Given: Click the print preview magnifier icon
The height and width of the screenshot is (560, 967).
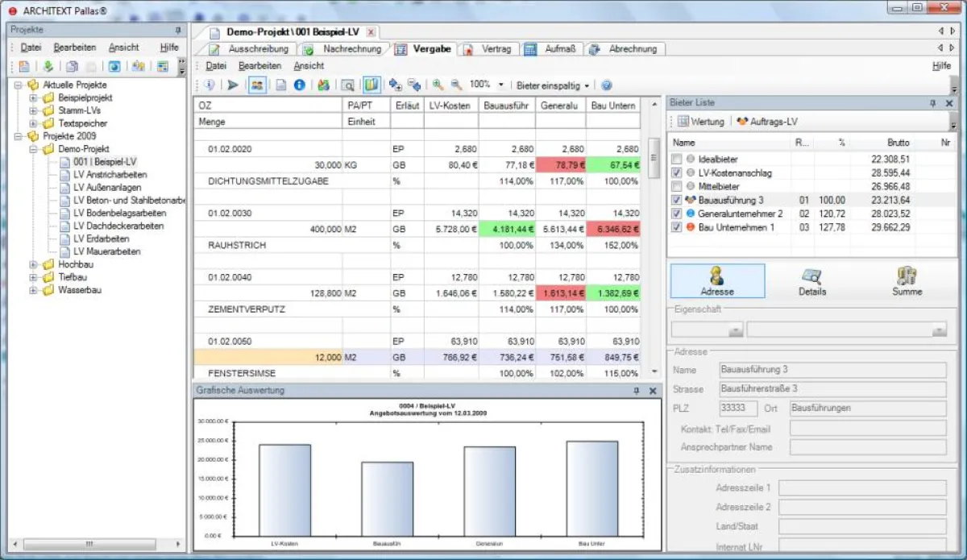Looking at the screenshot, I should click(348, 85).
